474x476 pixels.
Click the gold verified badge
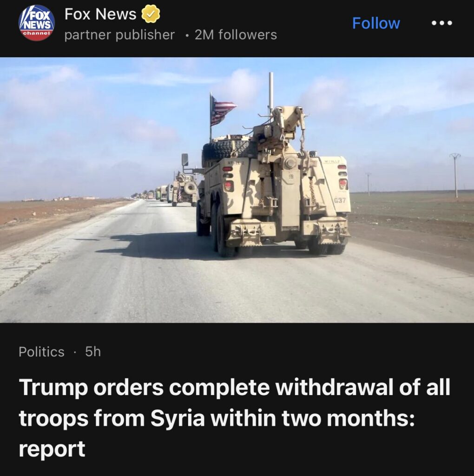(x=151, y=14)
